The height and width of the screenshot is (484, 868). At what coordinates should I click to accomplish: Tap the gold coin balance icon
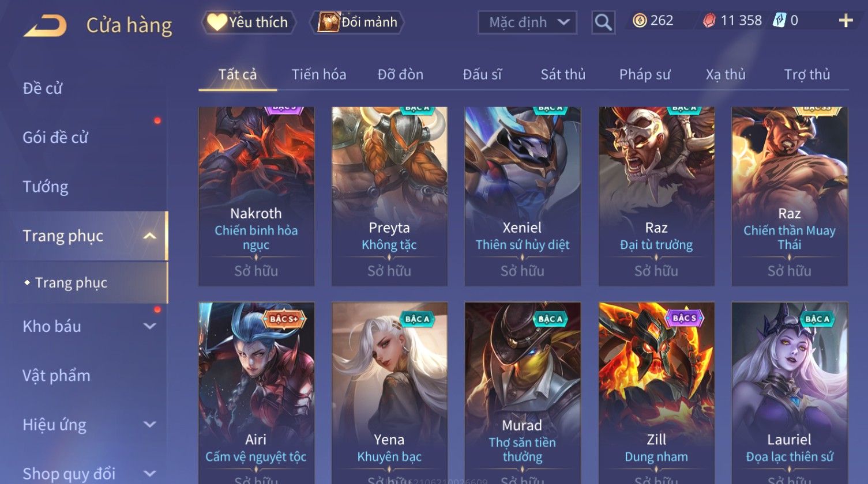(x=639, y=21)
